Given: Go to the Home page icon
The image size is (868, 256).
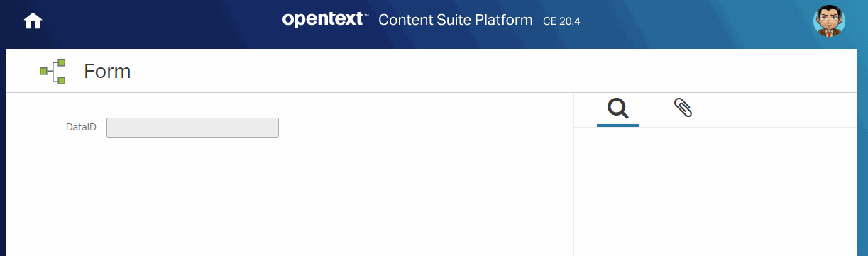Looking at the screenshot, I should [x=33, y=21].
